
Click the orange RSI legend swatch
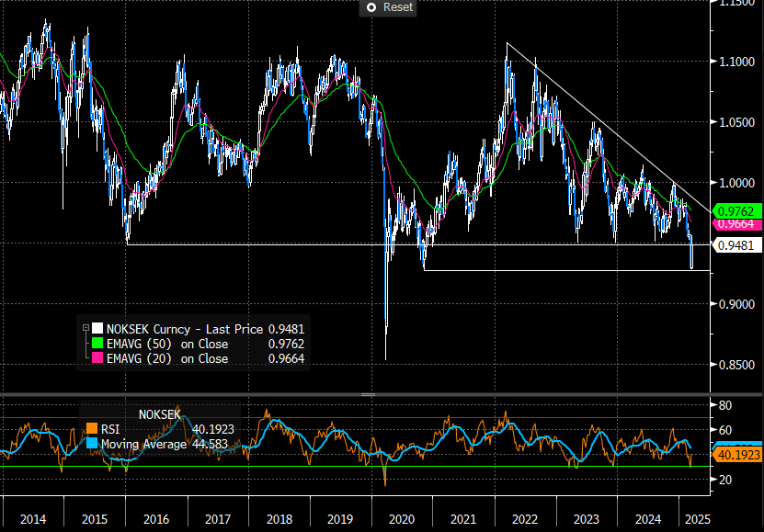[x=90, y=427]
